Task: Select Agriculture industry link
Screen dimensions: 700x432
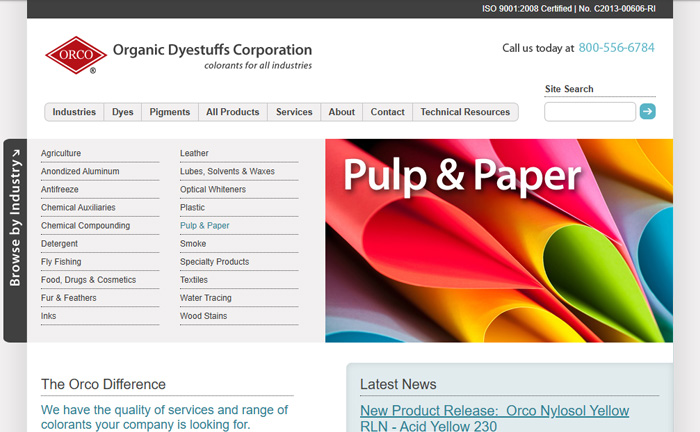Action: tap(61, 153)
